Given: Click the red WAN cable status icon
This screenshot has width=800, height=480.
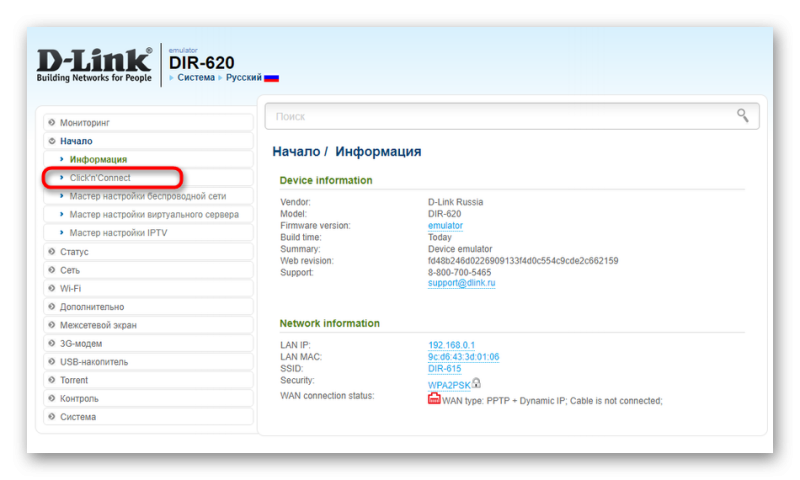Looking at the screenshot, I should click(434, 398).
